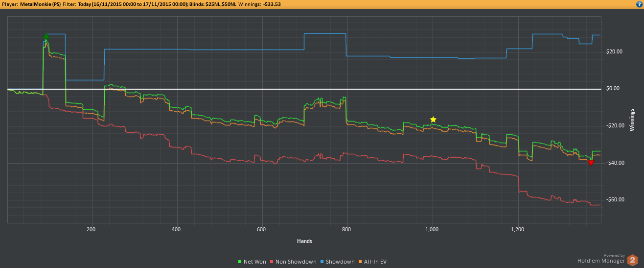This screenshot has width=644, height=268.
Task: Click the 200 hands axis label
Action: click(91, 229)
